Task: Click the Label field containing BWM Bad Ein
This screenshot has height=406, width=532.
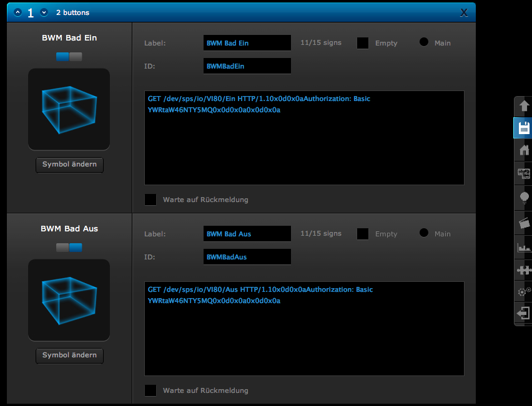Action: coord(247,42)
